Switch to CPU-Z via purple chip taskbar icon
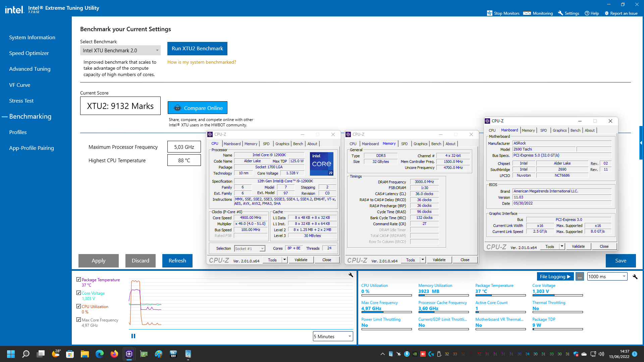The image size is (644, 362). (x=129, y=354)
